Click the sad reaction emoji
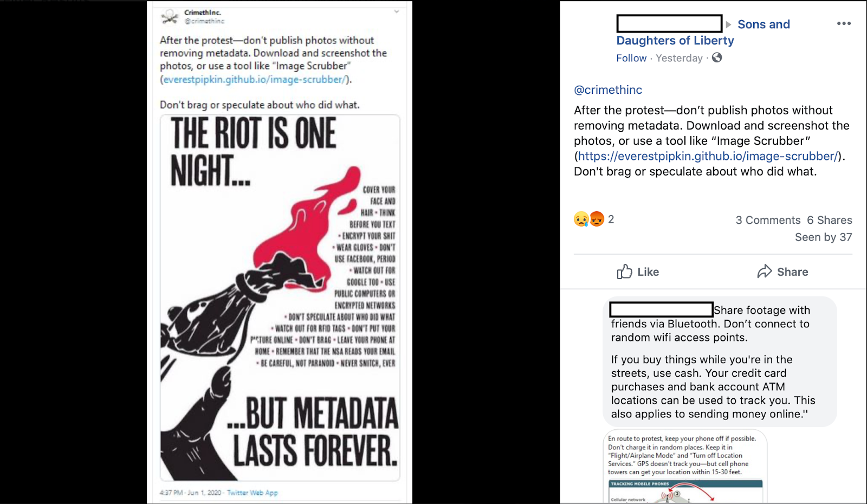 [581, 219]
